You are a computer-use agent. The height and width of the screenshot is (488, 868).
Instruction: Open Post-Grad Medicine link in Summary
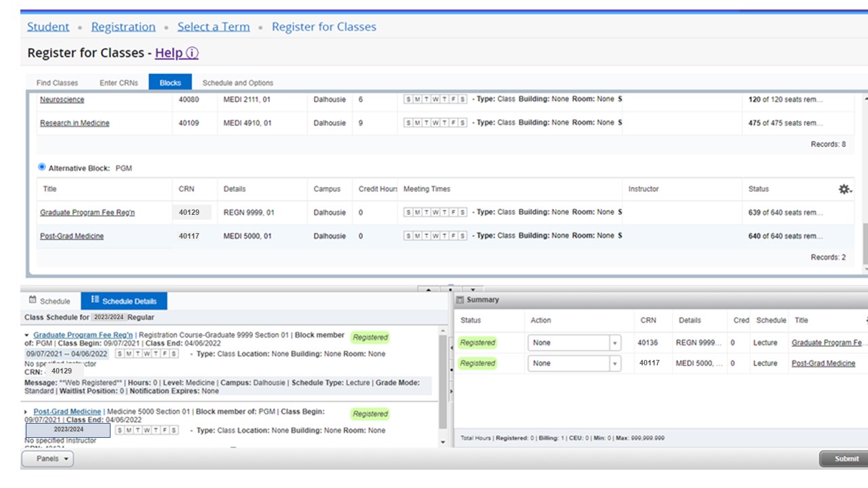[x=823, y=363]
